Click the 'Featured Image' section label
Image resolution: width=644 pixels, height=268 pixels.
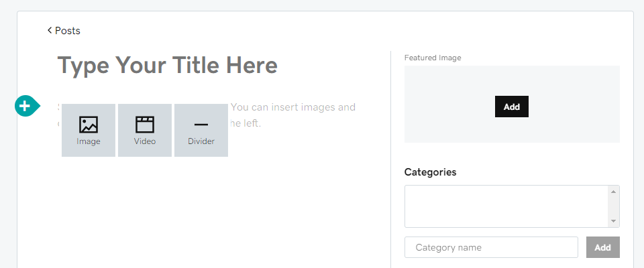tap(433, 58)
